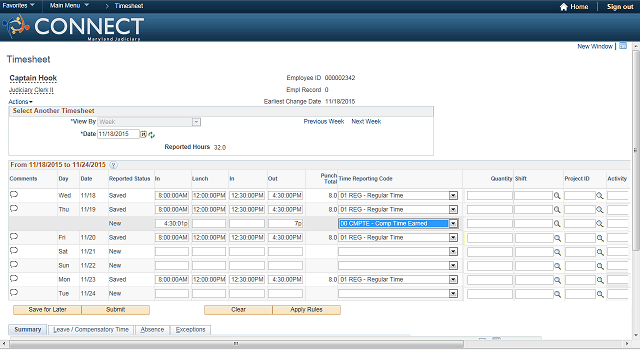The image size is (640, 360).
Task: Click the Home icon in the top bar
Action: pyautogui.click(x=564, y=7)
